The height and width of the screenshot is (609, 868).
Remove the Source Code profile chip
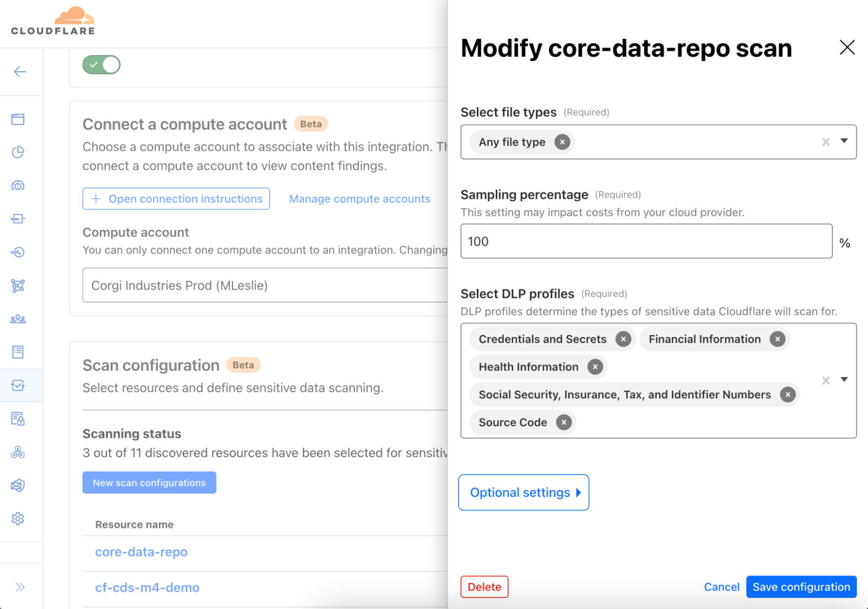(564, 422)
